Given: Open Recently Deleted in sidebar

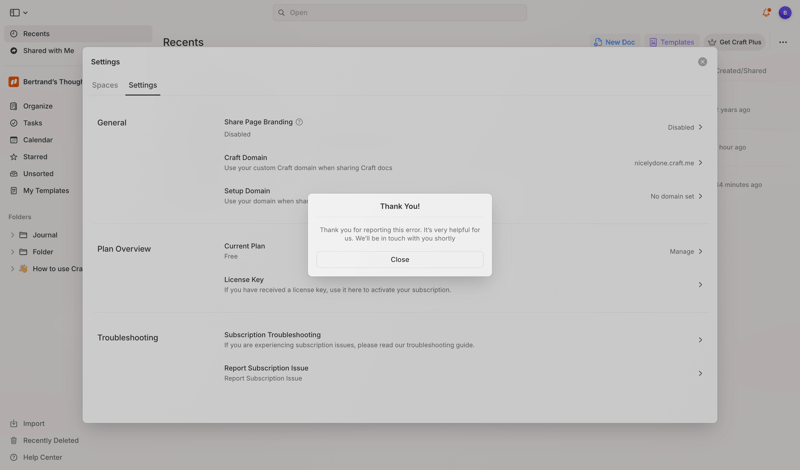Looking at the screenshot, I should [50, 440].
